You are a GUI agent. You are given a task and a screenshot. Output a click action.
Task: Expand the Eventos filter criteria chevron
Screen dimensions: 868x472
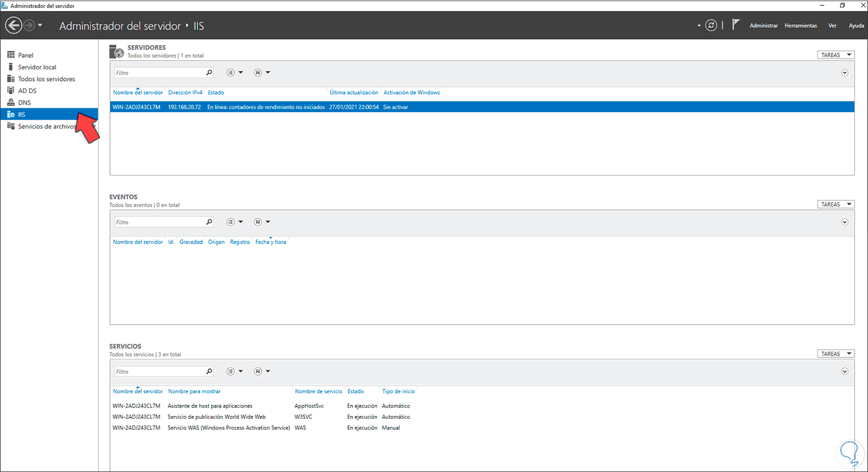[845, 222]
